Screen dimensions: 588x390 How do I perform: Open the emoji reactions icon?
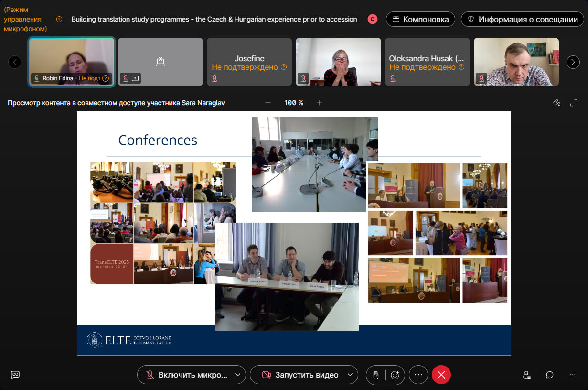tap(395, 375)
